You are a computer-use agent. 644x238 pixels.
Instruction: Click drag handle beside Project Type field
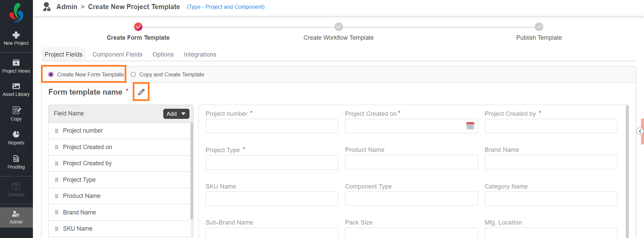pyautogui.click(x=56, y=180)
